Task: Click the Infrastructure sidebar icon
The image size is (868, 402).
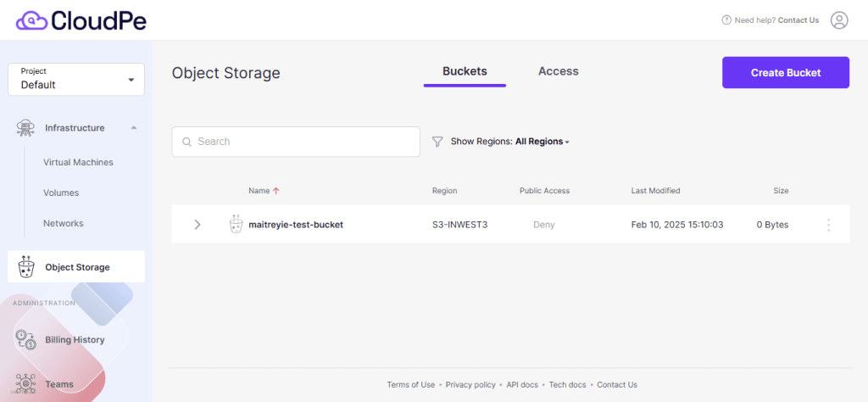Action: (25, 128)
